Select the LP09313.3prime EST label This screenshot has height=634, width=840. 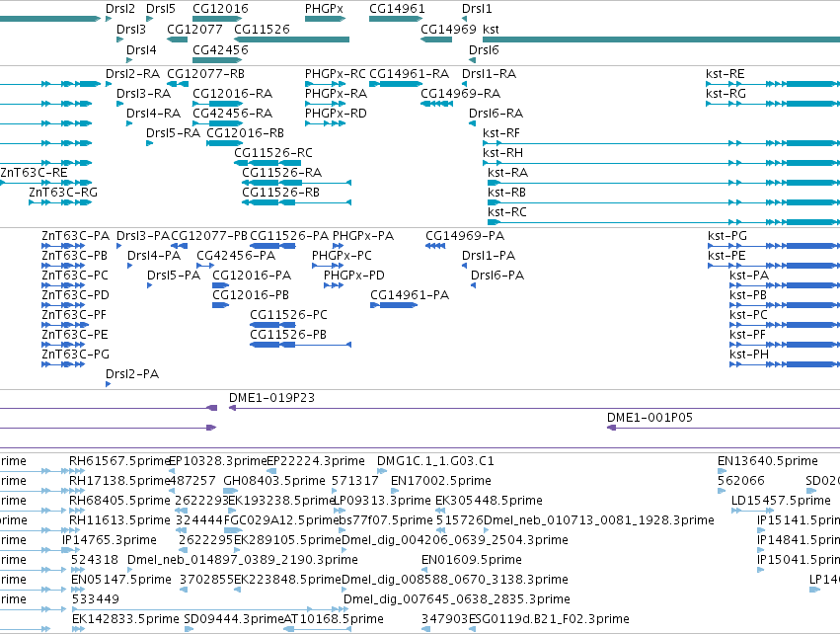pos(382,501)
